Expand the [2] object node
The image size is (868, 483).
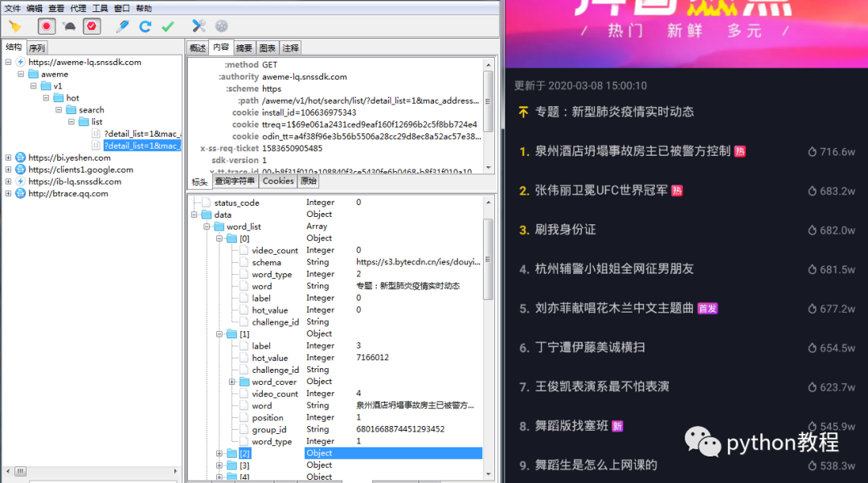tap(219, 454)
